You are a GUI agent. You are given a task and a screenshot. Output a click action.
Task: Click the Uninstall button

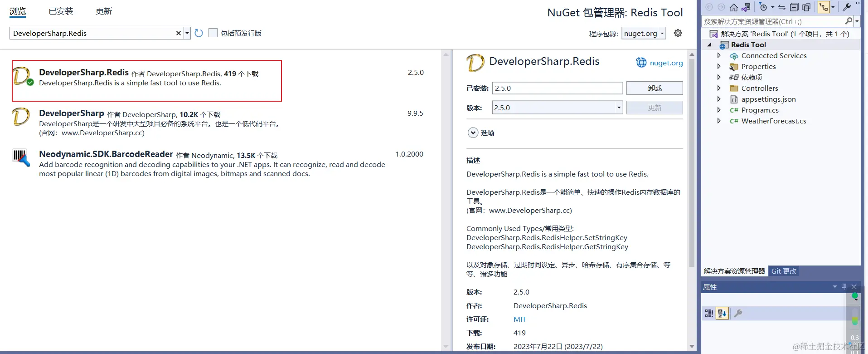tap(655, 88)
